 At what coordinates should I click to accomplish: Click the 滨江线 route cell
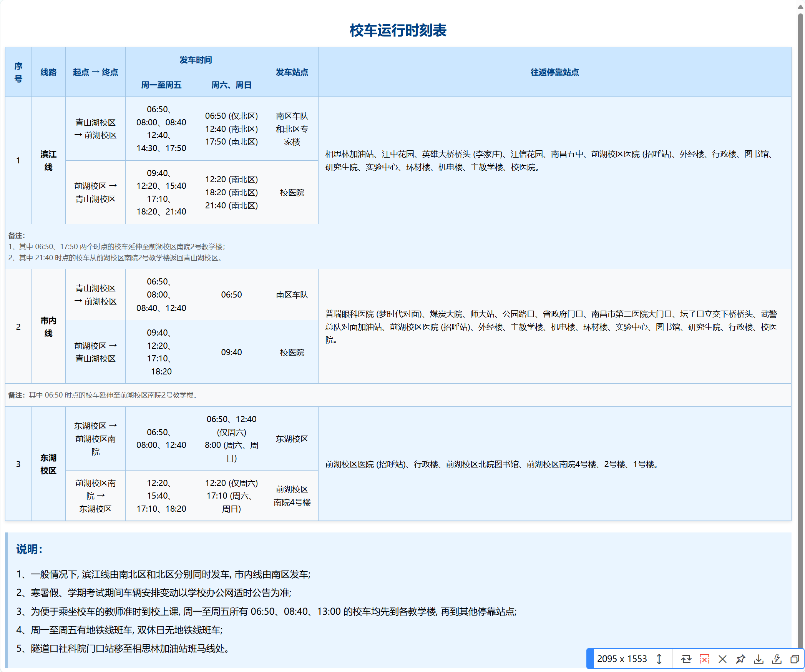tap(48, 160)
